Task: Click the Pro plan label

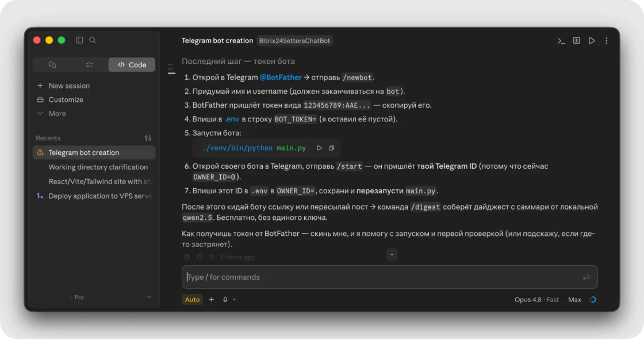Action: (x=78, y=297)
